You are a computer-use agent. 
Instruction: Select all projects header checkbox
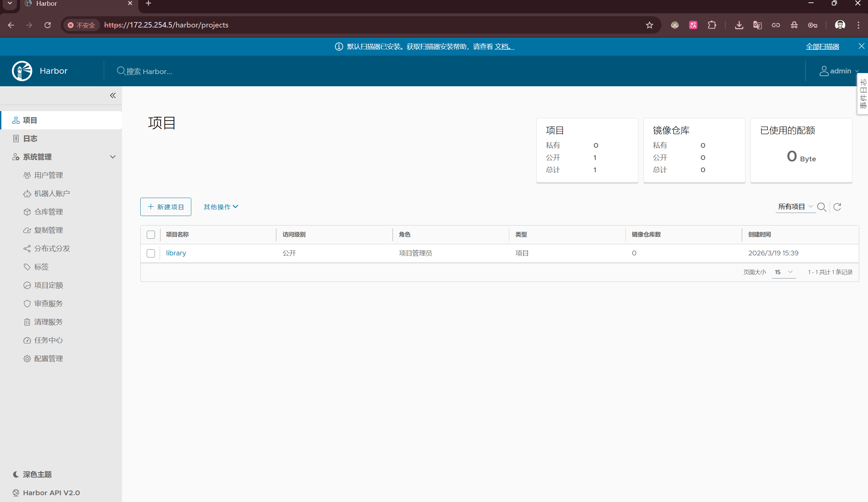pos(151,235)
